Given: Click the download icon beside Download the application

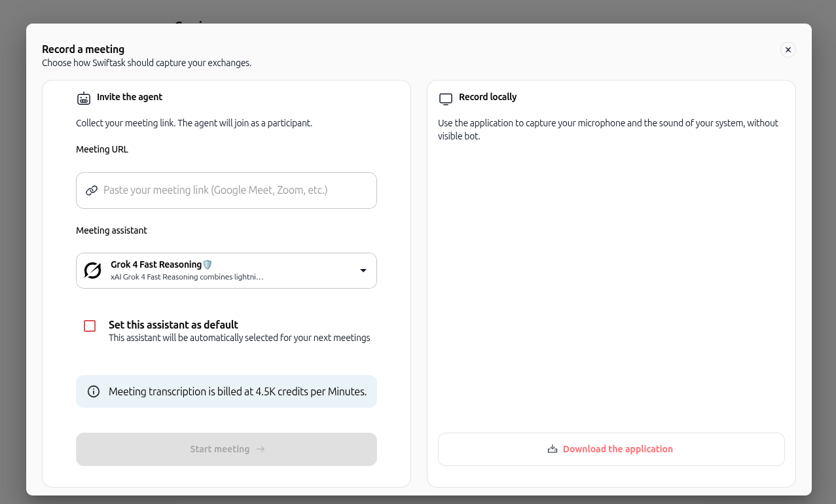Looking at the screenshot, I should click(553, 449).
